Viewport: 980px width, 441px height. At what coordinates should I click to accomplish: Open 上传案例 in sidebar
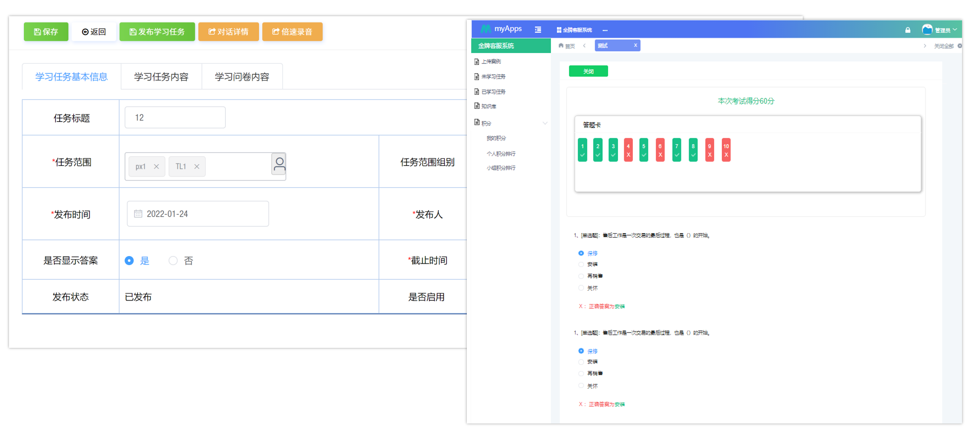[x=488, y=62]
